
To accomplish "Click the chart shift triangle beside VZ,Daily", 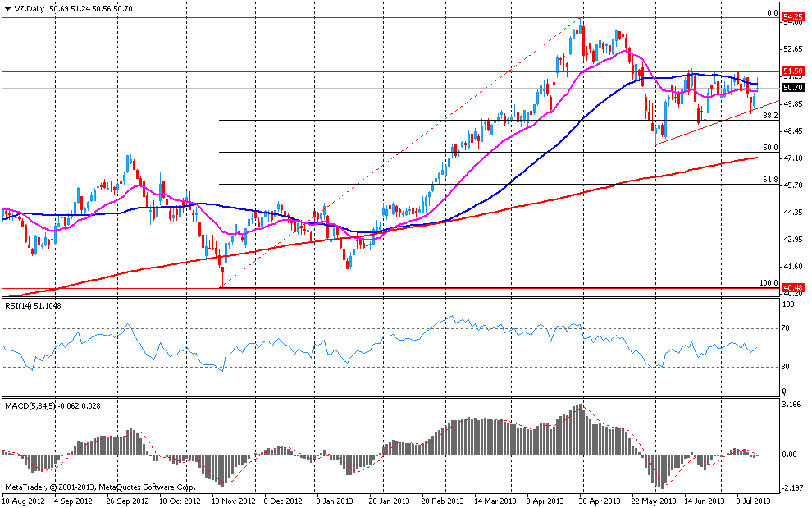I will [7, 9].
